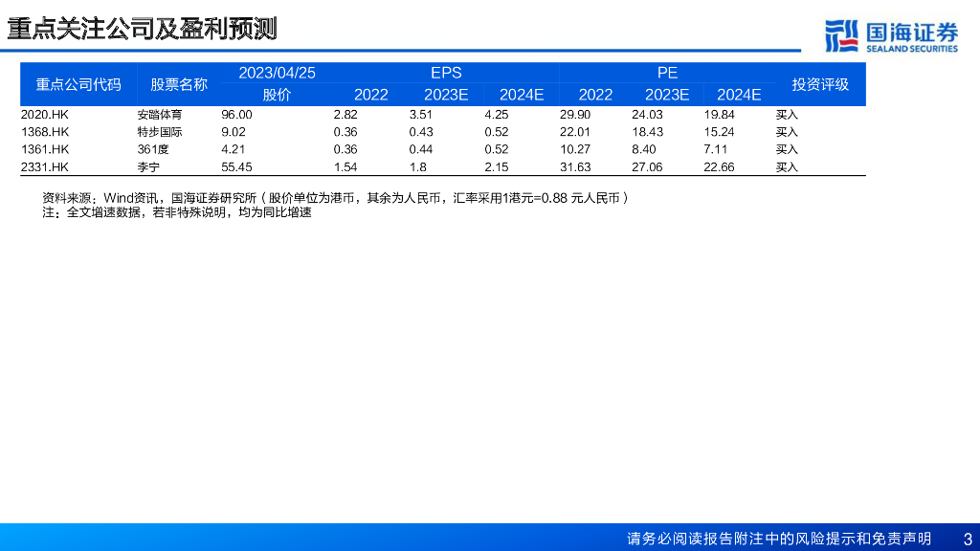The height and width of the screenshot is (551, 980).
Task: Click the 注：全文增速数据 note line
Action: click(177, 212)
